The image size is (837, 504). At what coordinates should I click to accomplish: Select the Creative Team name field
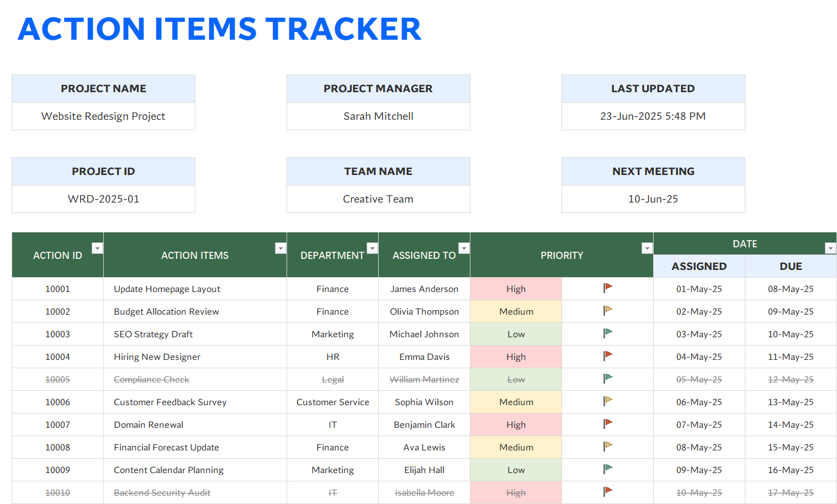[x=378, y=199]
